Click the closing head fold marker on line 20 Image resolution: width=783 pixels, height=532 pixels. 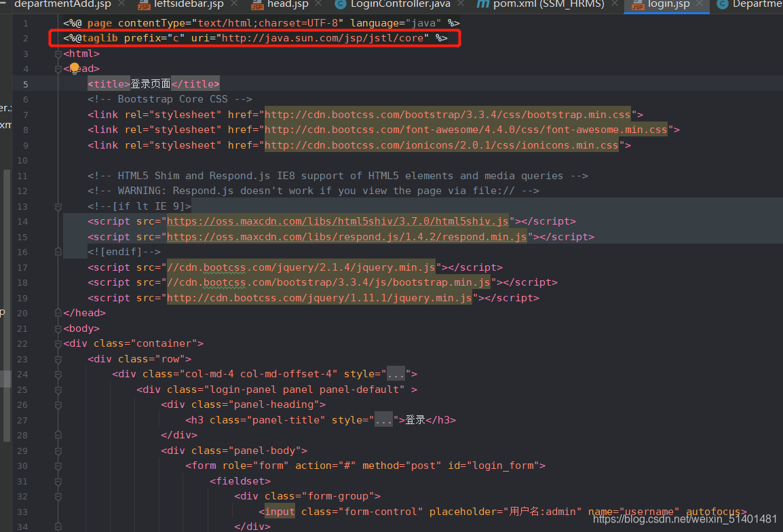coord(58,313)
